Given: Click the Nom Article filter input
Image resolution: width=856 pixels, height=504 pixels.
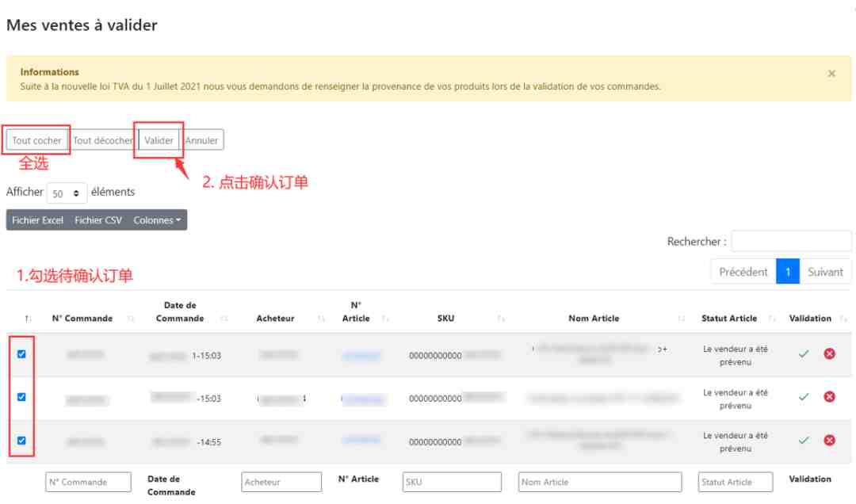Looking at the screenshot, I should [x=599, y=482].
